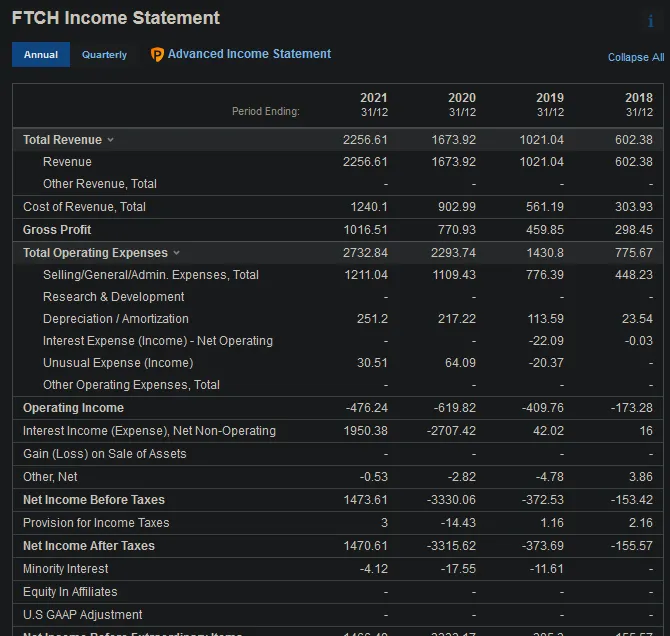Click the Operating Income row label

73,408
